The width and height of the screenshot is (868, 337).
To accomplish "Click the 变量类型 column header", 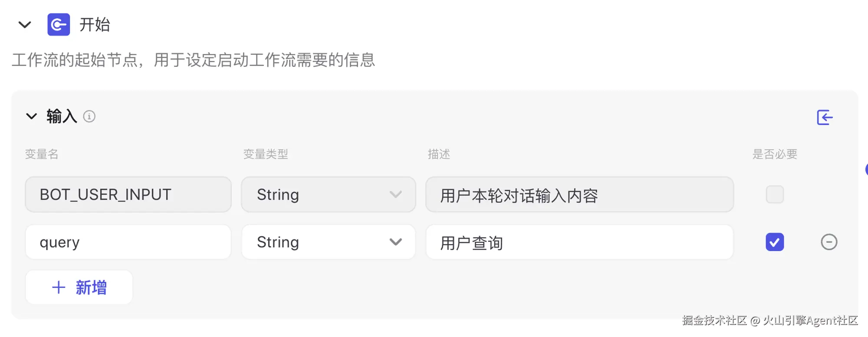I will pos(266,154).
